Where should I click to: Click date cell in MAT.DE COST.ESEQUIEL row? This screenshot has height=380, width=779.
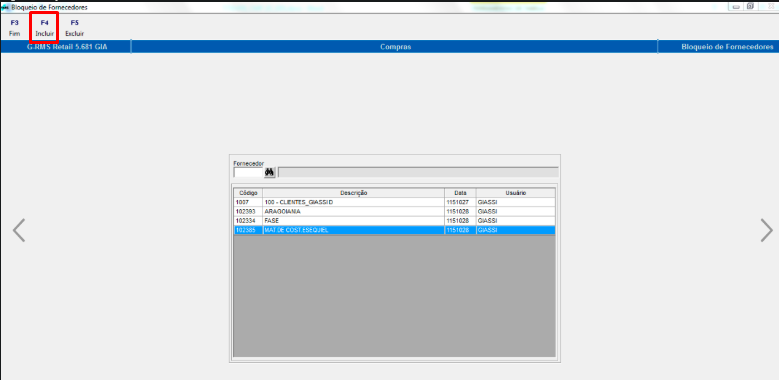460,230
